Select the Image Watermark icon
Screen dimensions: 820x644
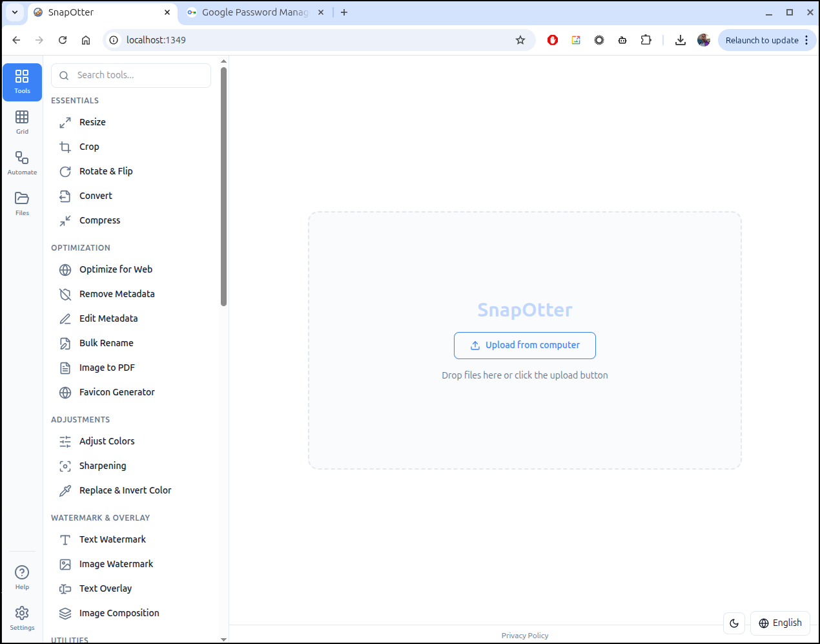(65, 564)
